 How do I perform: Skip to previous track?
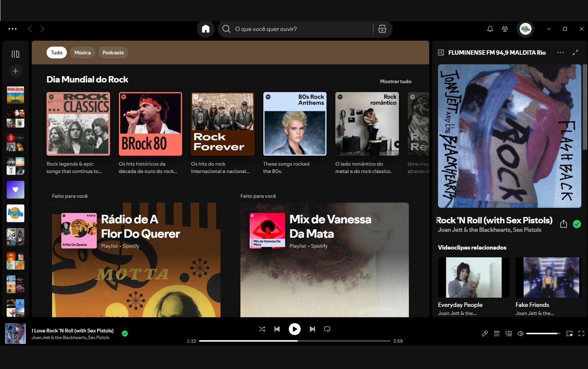[x=277, y=329]
